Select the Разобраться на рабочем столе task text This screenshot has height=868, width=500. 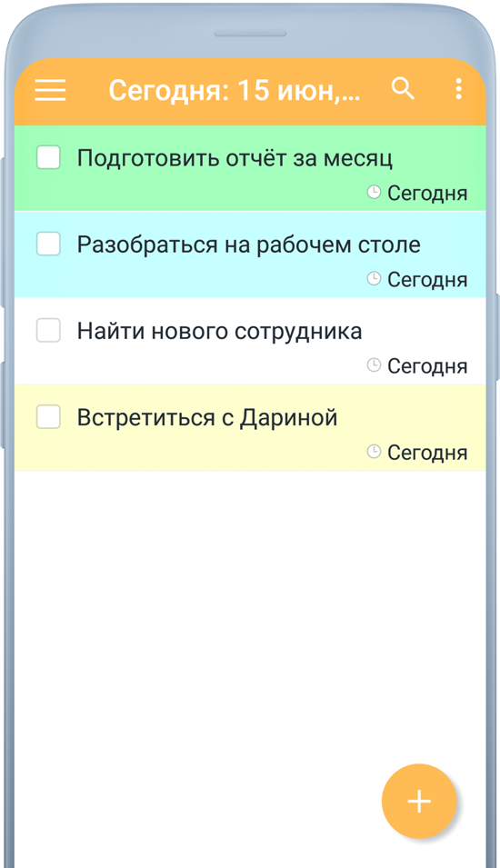[x=248, y=244]
